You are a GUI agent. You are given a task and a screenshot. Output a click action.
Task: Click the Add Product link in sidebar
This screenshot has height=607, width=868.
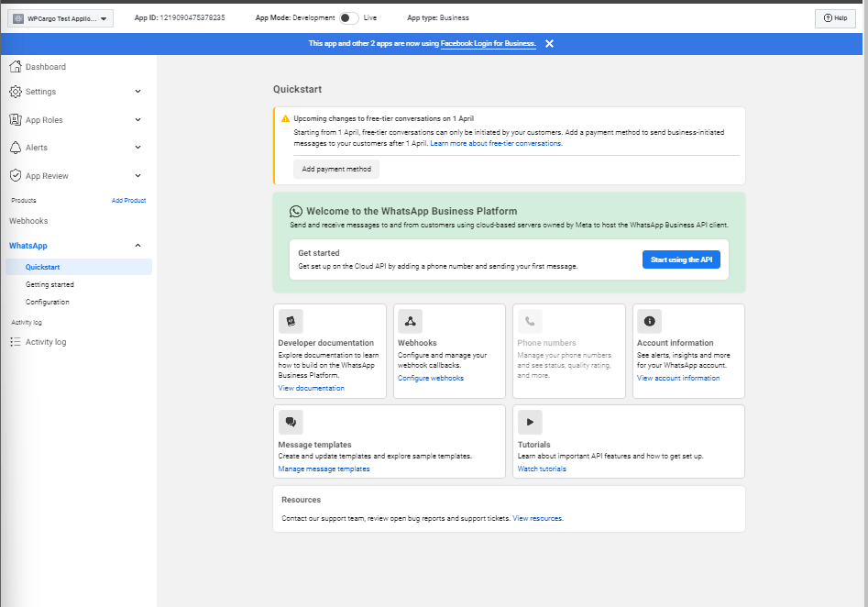click(128, 200)
